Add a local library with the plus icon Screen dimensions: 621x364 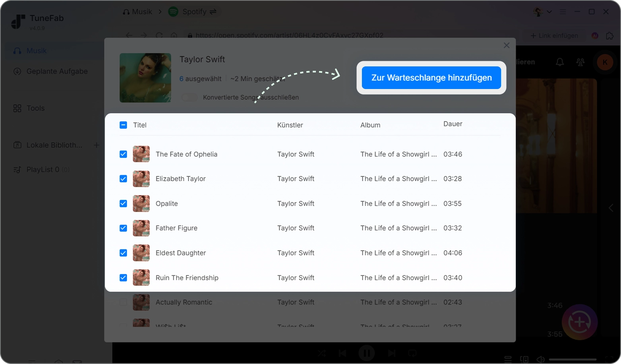tap(96, 145)
